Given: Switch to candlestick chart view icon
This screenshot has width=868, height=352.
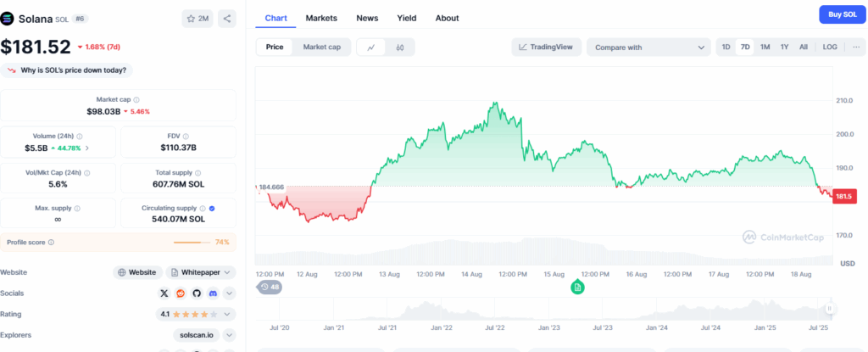Looking at the screenshot, I should click(400, 47).
